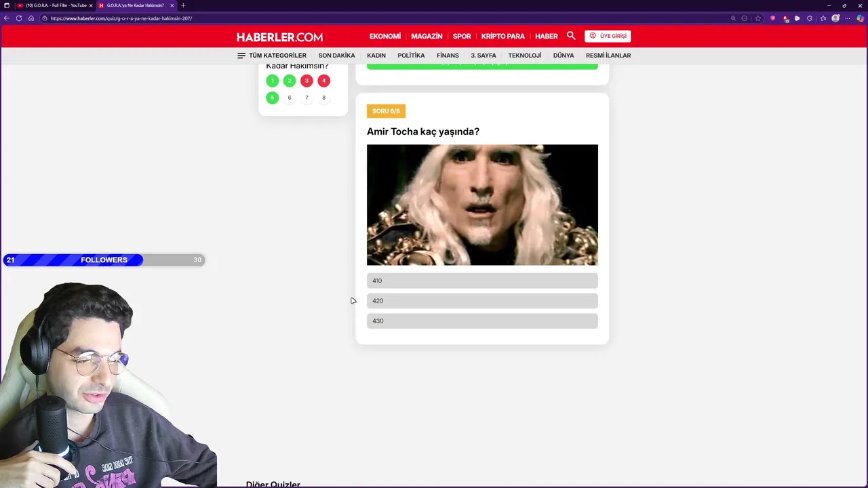The width and height of the screenshot is (868, 488).
Task: Open the browser home page icon
Action: coord(31,18)
